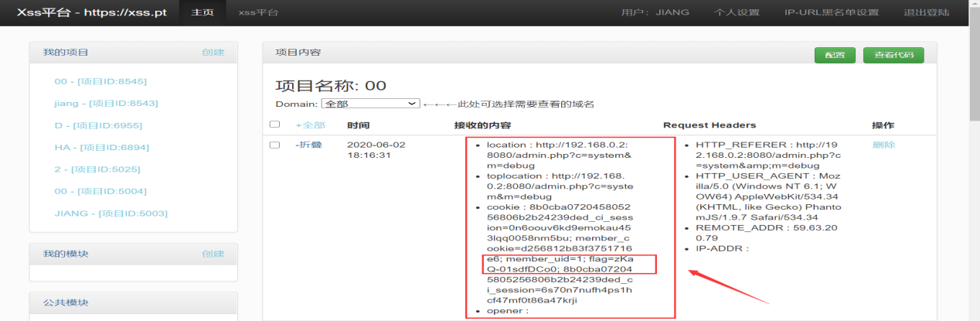
Task: Collapse the record with -折叠
Action: [309, 145]
